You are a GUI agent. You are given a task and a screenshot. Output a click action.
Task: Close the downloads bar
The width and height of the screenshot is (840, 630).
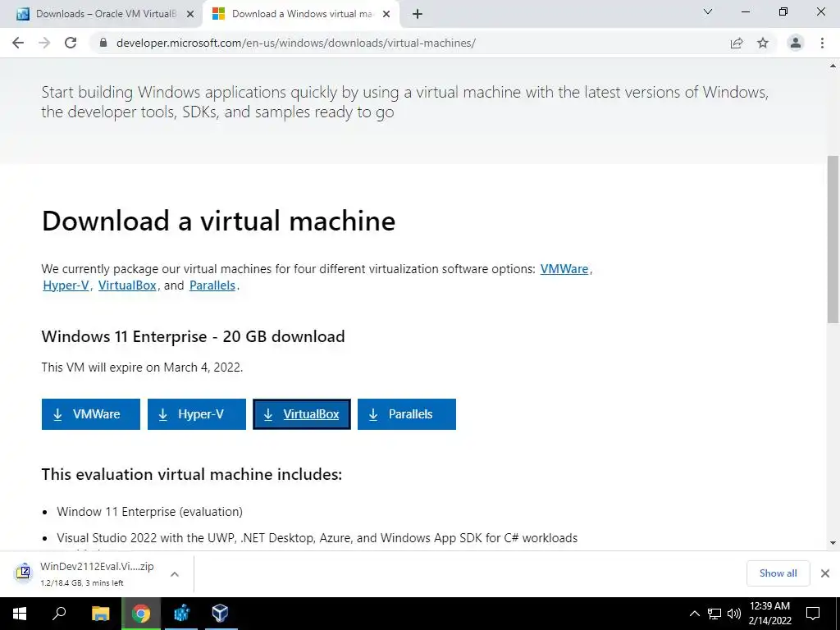click(x=825, y=573)
